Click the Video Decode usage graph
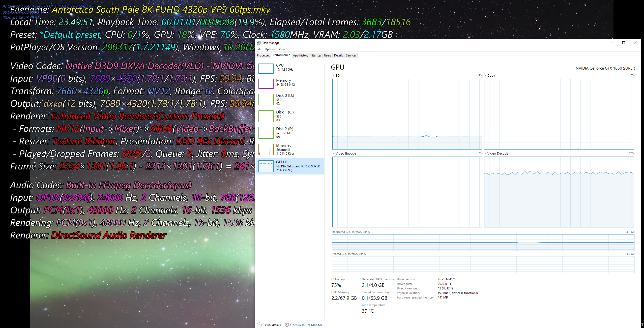This screenshot has width=644, height=328. [559, 192]
